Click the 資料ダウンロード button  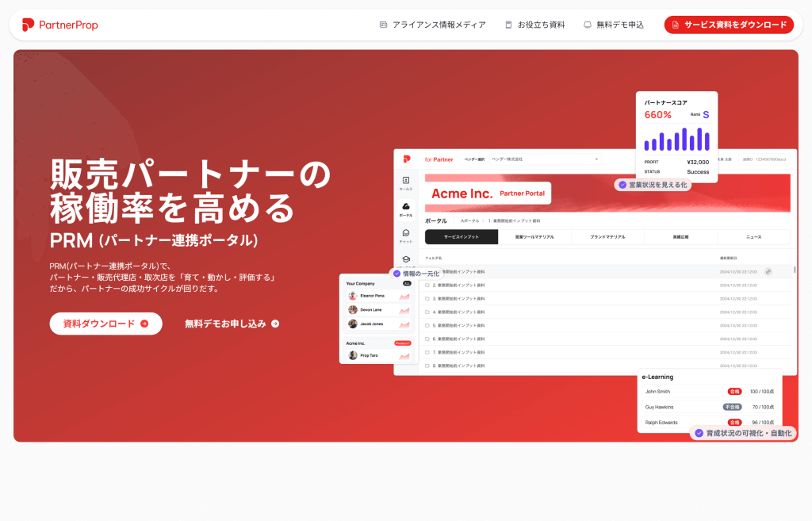click(105, 324)
